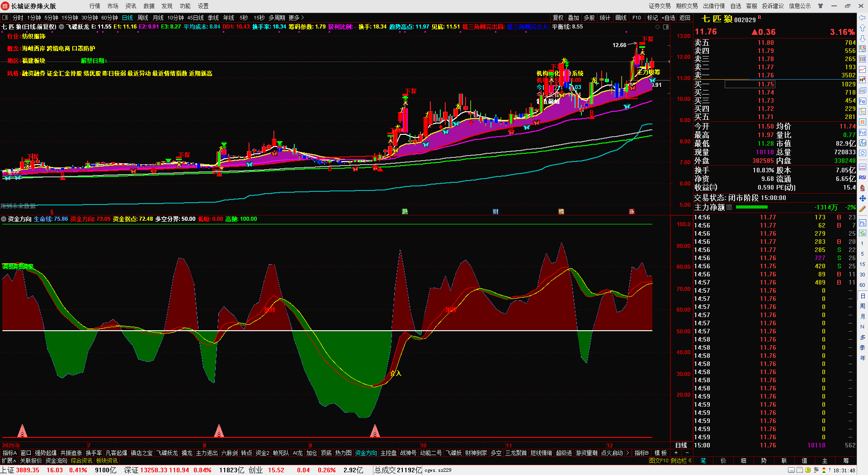Screen dimensions: 868x475
Task: Click the small square icon left of 分时
Action: tap(5, 18)
